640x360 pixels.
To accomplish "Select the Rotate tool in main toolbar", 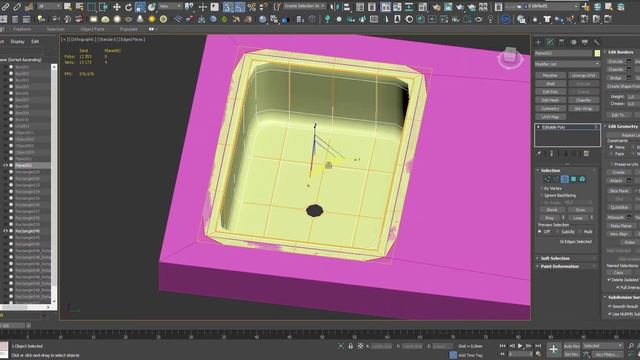I will point(128,7).
